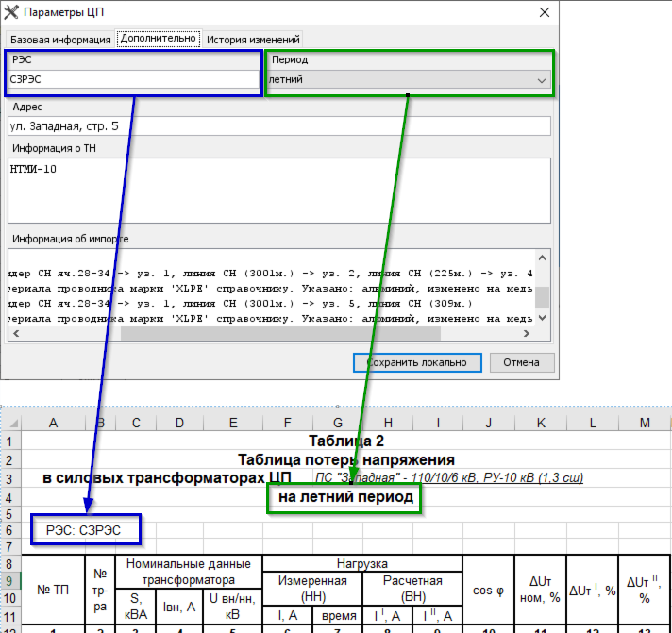Viewport: 672px width, 633px height.
Task: Click the время header cell
Action: pyautogui.click(x=338, y=615)
